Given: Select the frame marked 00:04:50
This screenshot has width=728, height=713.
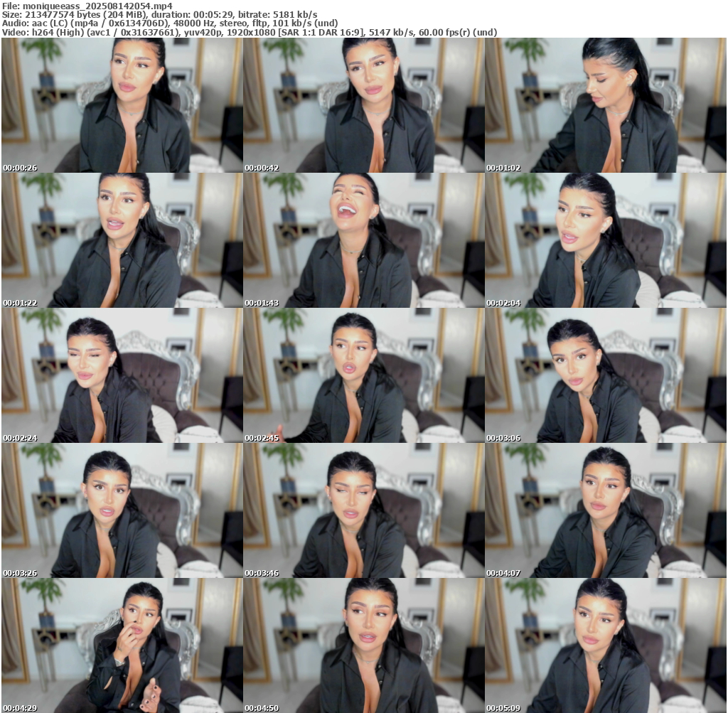Looking at the screenshot, I should coord(363,645).
